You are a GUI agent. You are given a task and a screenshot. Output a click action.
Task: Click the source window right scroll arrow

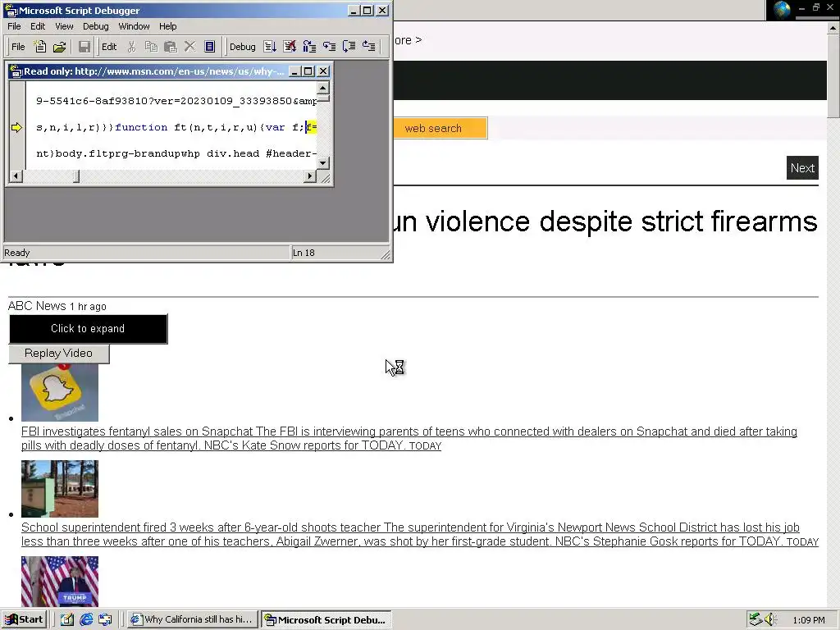[x=309, y=176]
